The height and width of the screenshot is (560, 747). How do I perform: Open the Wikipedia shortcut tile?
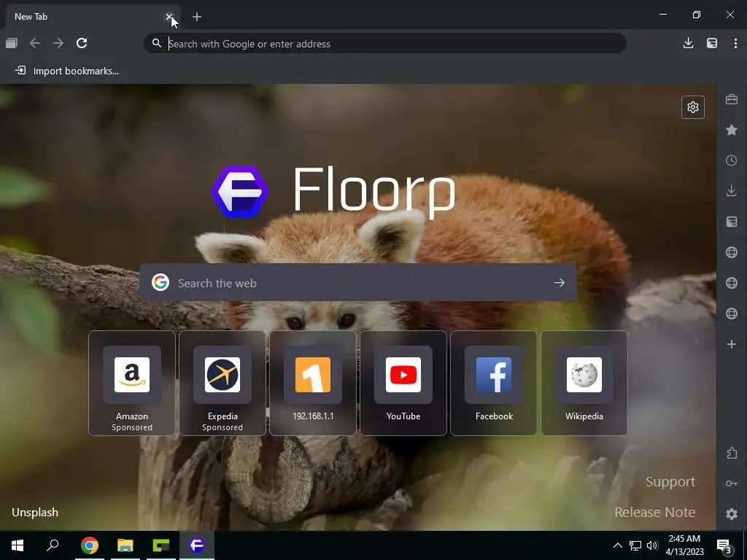(x=584, y=383)
